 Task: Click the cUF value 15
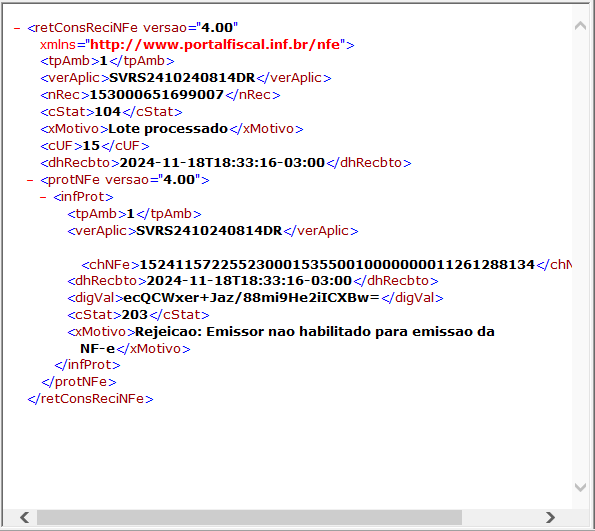click(91, 146)
